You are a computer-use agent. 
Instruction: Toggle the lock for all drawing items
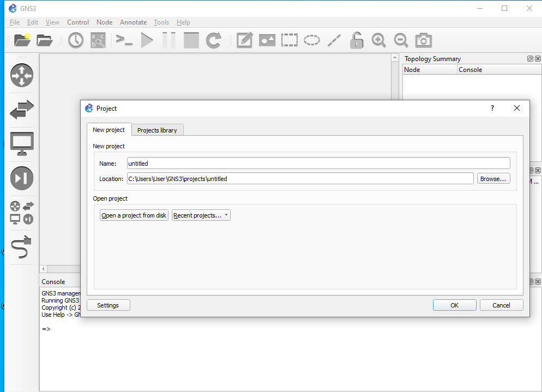[357, 40]
